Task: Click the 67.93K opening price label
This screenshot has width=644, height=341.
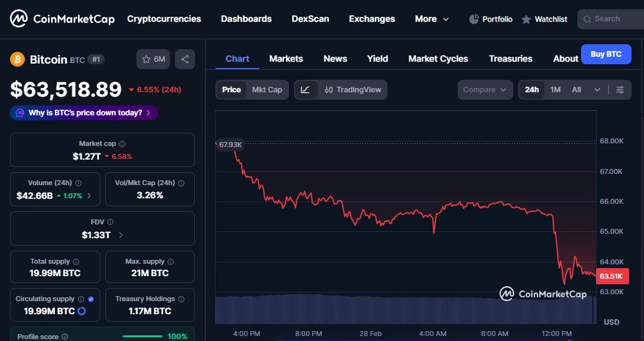Action: [230, 145]
